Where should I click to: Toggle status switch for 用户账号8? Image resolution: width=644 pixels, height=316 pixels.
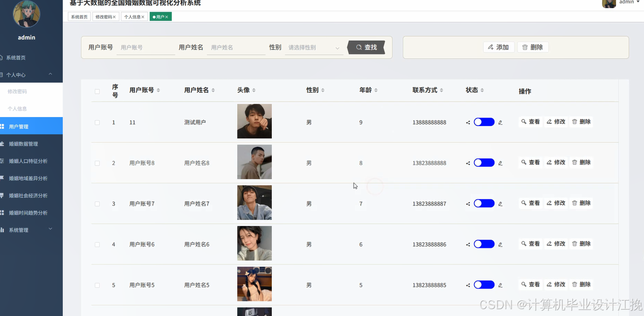(x=484, y=163)
